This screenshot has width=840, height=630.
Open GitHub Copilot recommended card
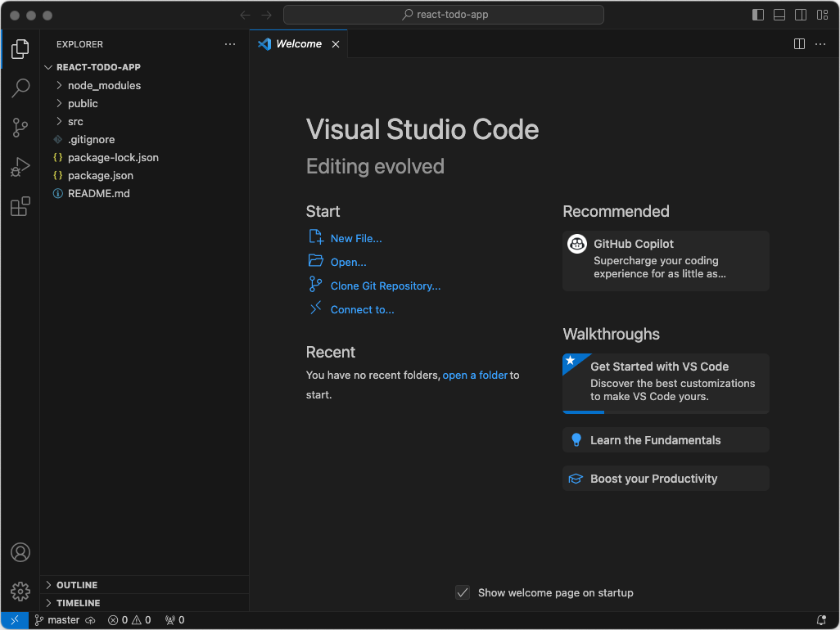[x=666, y=261]
